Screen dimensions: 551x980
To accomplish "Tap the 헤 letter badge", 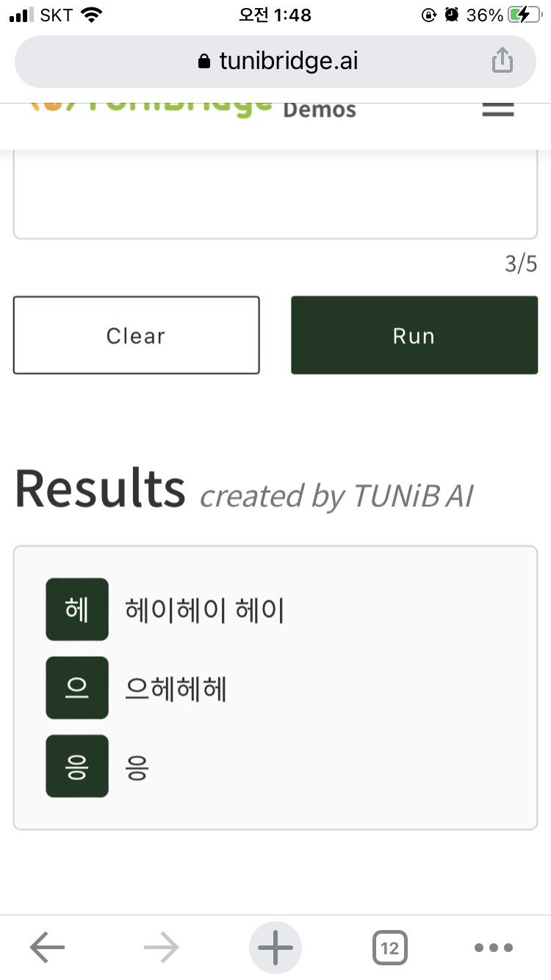I will 77,610.
